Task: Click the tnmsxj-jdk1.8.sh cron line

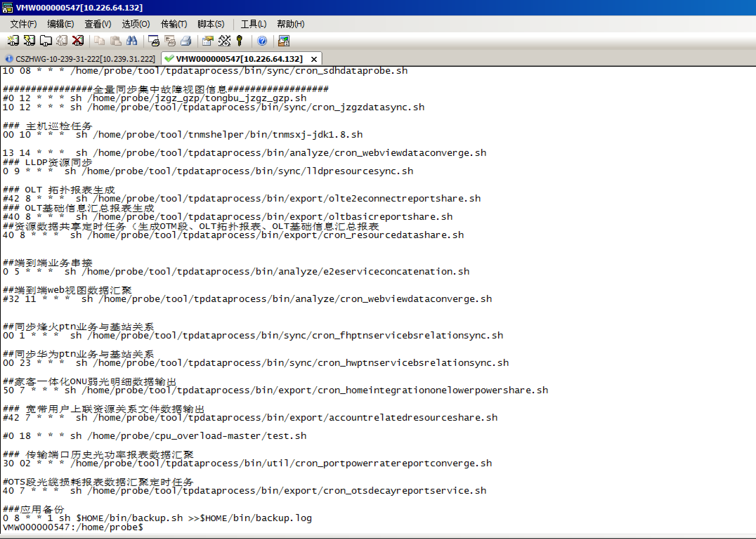Action: pos(183,134)
